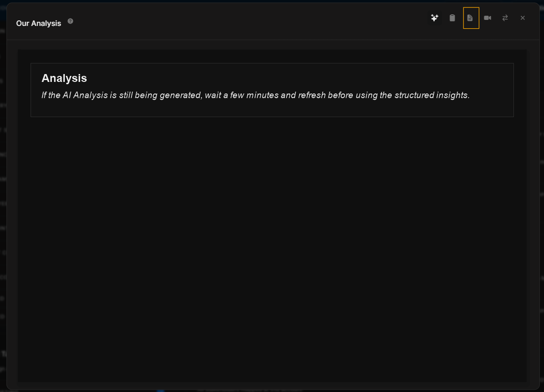
Task: Click the clipboard icon in the header
Action: 452,18
